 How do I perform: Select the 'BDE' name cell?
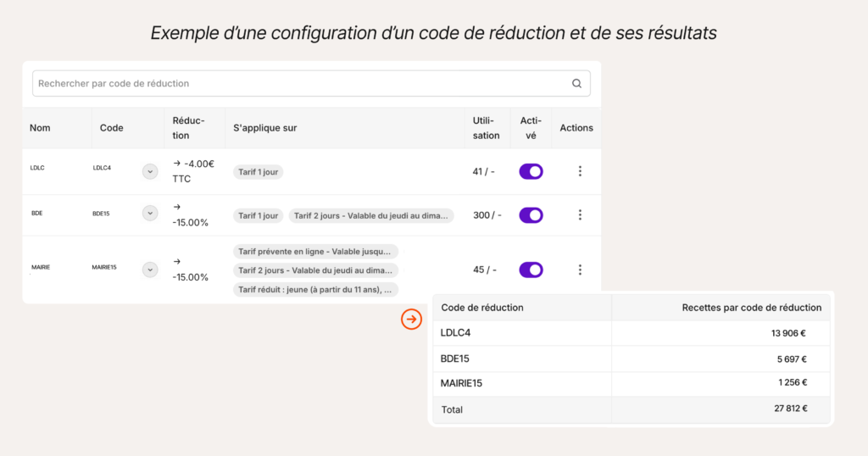[36, 213]
